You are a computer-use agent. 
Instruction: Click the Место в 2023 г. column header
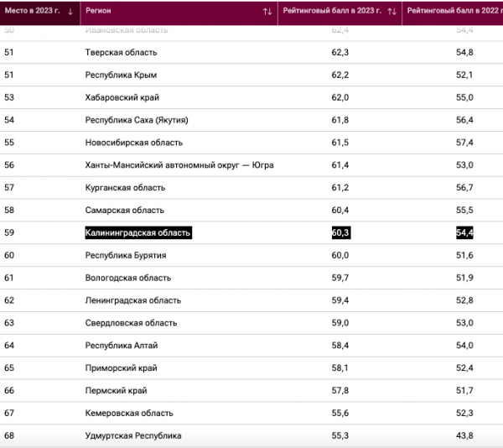[x=40, y=13]
